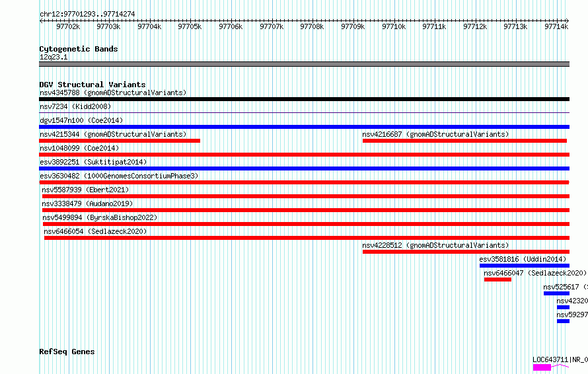Select the nsv1048099 red variant bar
The height and width of the screenshot is (374, 588).
[x=304, y=155]
